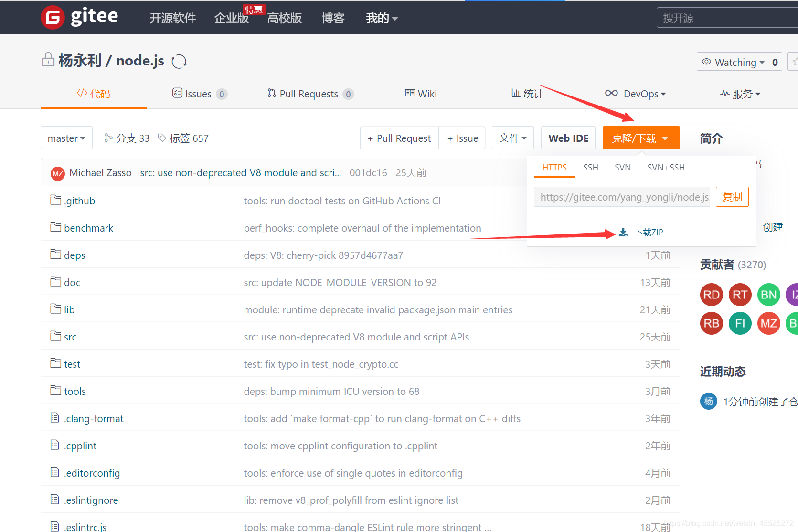Click the .cpplint file icon
798x532 pixels.
point(55,445)
